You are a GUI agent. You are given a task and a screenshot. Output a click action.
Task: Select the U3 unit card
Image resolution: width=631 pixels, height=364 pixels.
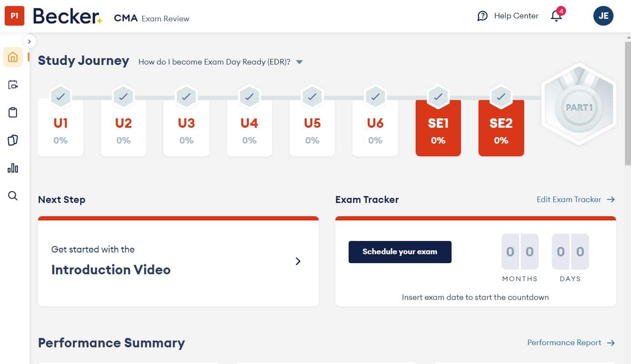point(186,128)
